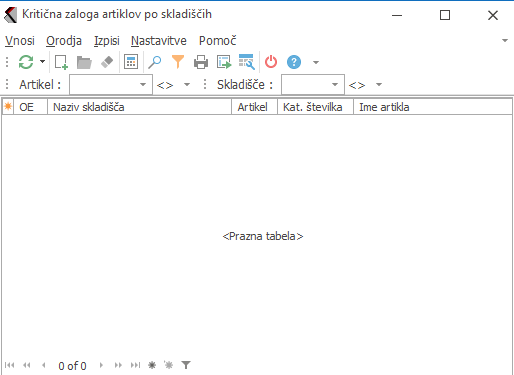Viewport: 514px width, 375px height.
Task: Go to the previous page of records
Action: [27, 365]
